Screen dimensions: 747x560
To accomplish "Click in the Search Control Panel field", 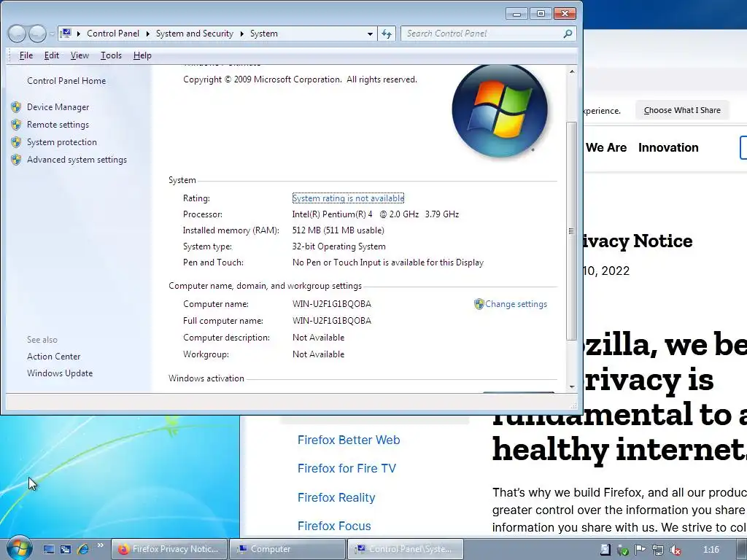I will coord(481,34).
